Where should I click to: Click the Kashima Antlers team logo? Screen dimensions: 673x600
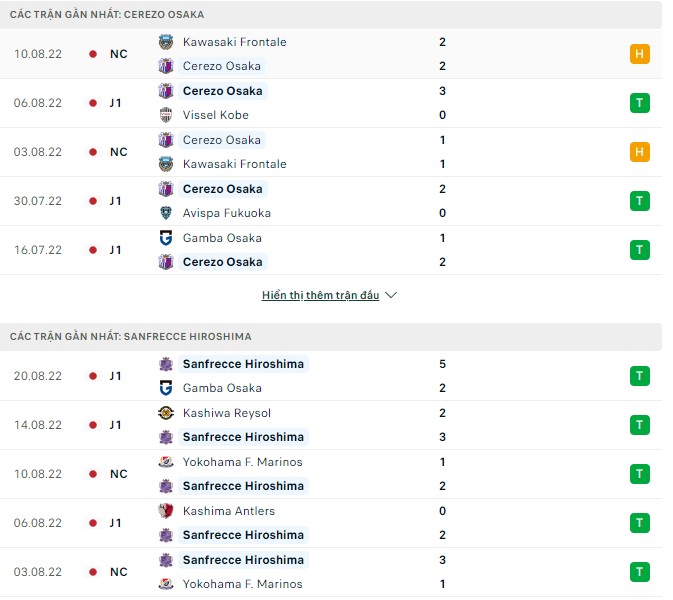(x=166, y=511)
